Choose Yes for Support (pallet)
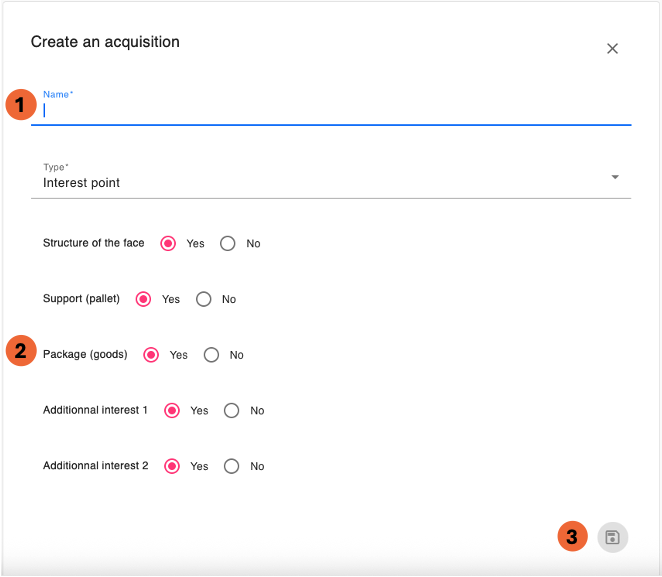Viewport: 662px width, 577px height. 144,299
